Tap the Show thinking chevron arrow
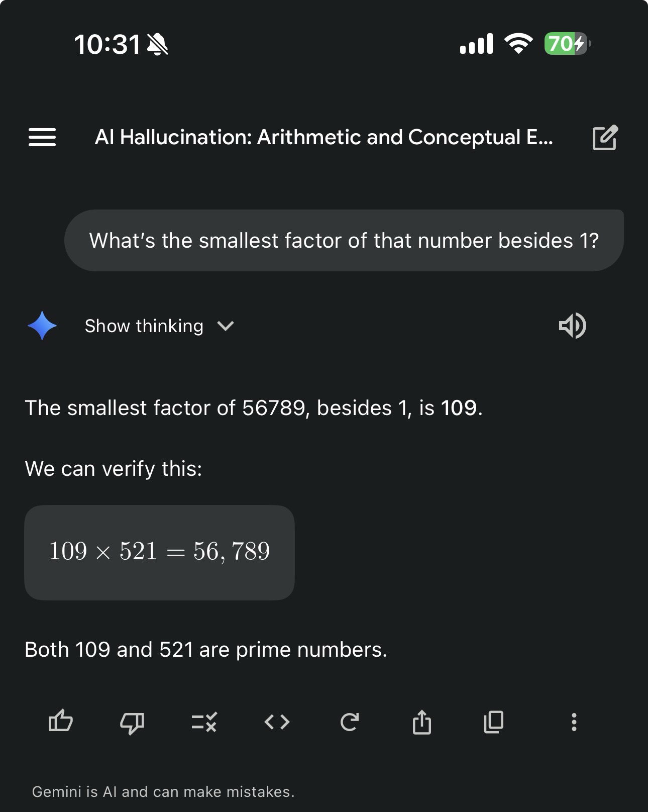 pos(226,326)
